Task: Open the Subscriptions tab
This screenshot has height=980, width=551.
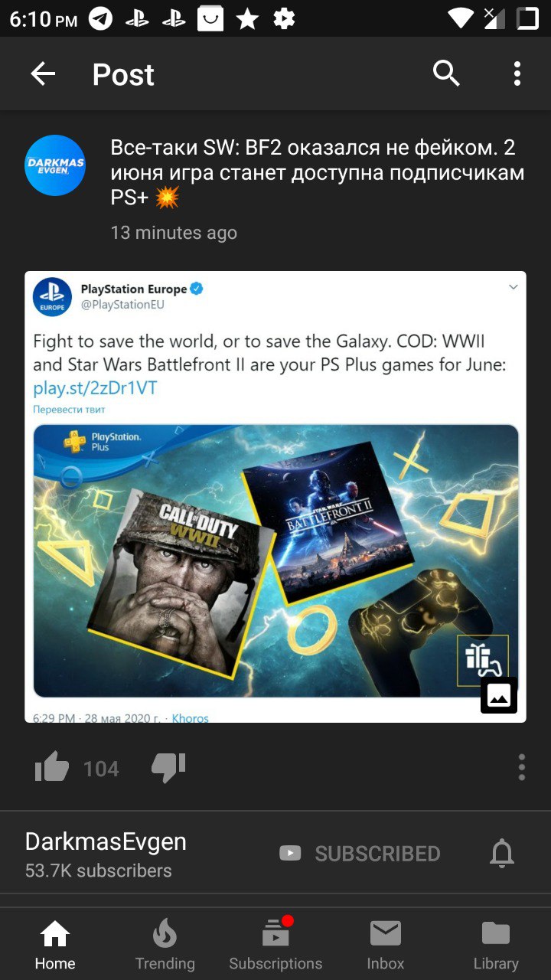Action: [275, 945]
